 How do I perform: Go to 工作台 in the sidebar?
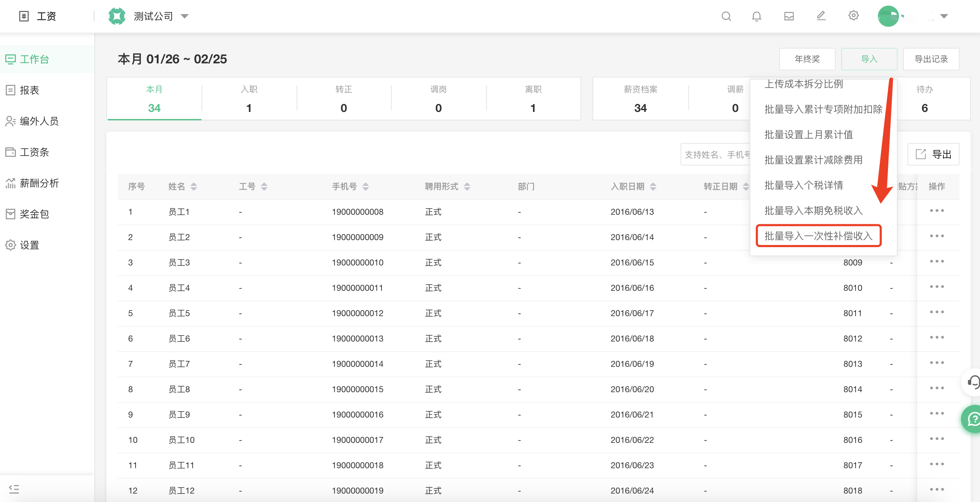click(47, 59)
